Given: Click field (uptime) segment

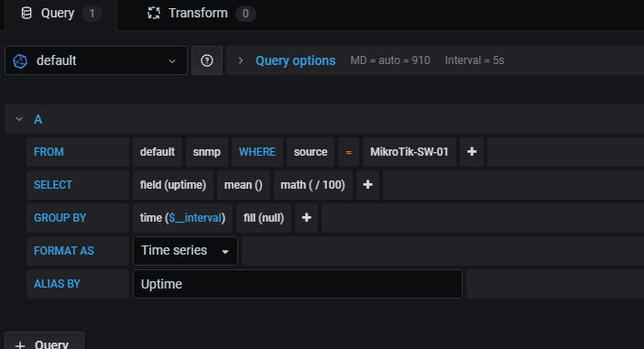Looking at the screenshot, I should (x=173, y=185).
